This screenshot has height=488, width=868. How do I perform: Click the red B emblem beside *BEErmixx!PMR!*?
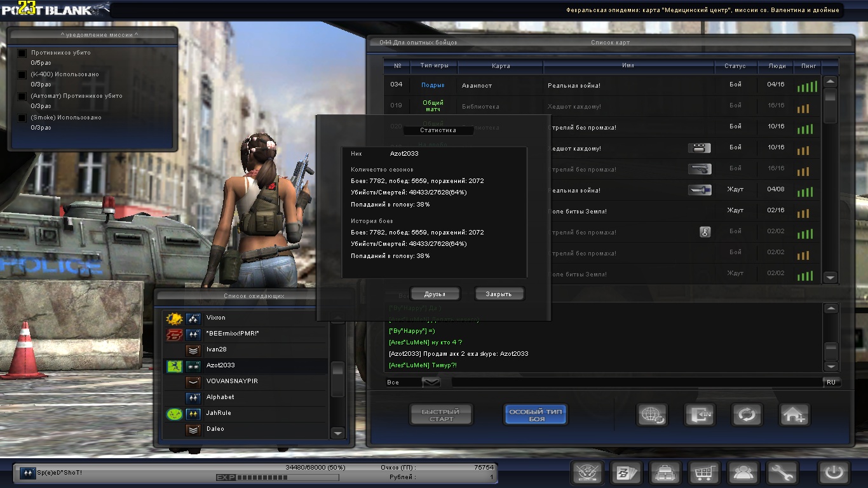(175, 334)
